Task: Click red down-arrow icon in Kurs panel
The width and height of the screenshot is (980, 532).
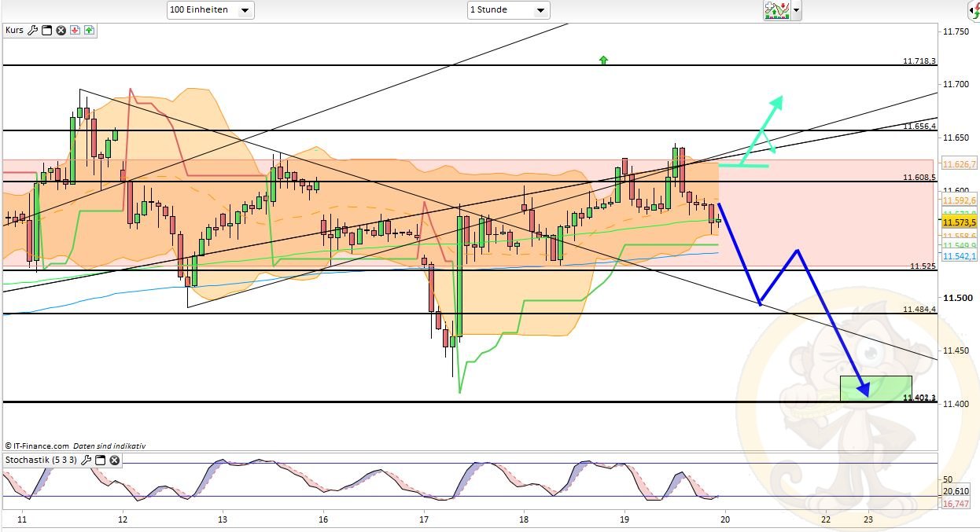Action: [x=76, y=31]
